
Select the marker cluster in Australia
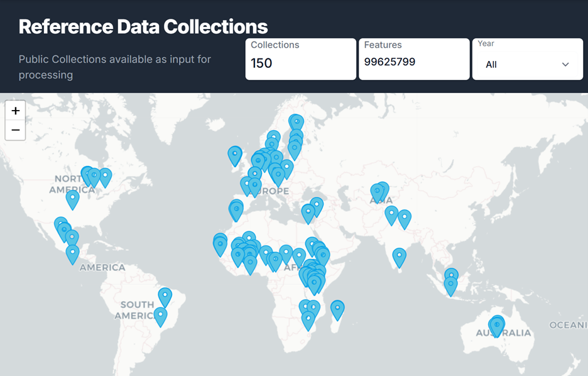496,326
